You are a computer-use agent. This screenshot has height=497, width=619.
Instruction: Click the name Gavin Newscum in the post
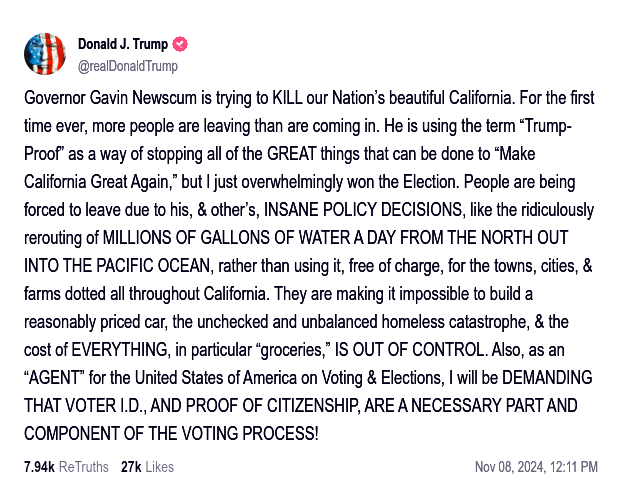tap(143, 98)
